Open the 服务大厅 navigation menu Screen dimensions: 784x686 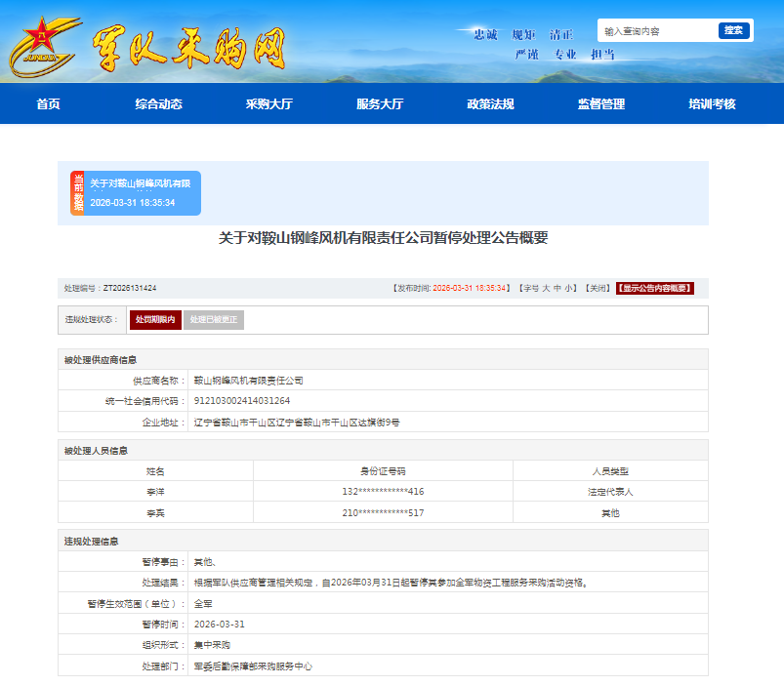380,104
